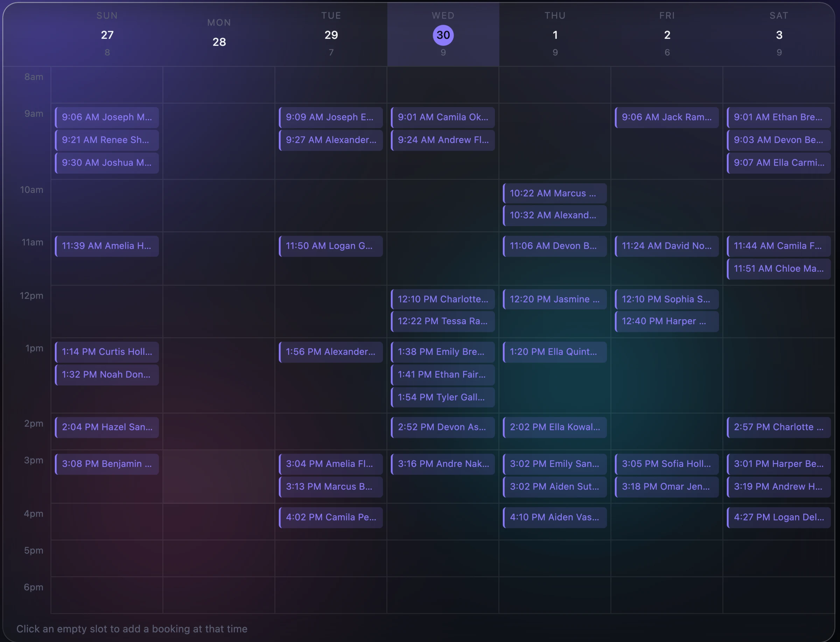Open the 9:06 AM Joseph M... booking
This screenshot has height=642, width=840.
[x=107, y=117]
